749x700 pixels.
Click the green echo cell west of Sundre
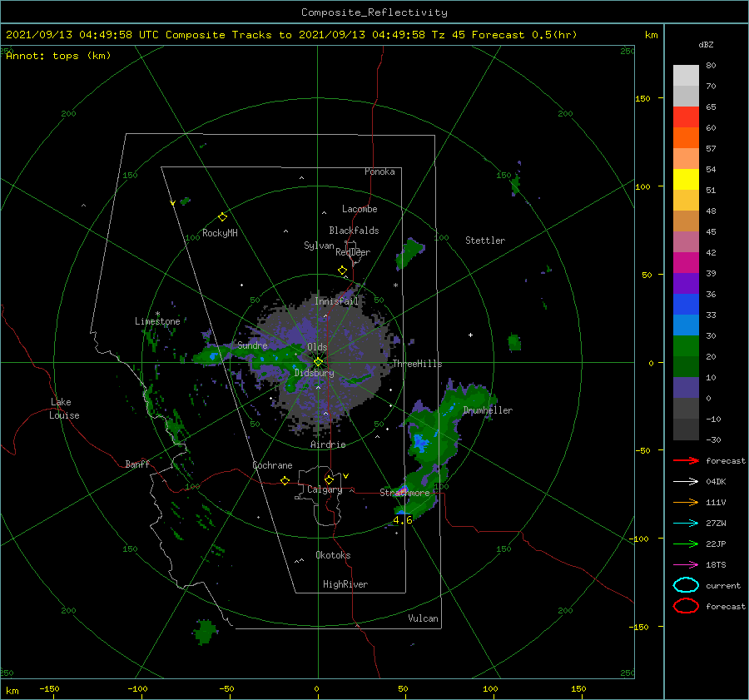(x=211, y=355)
